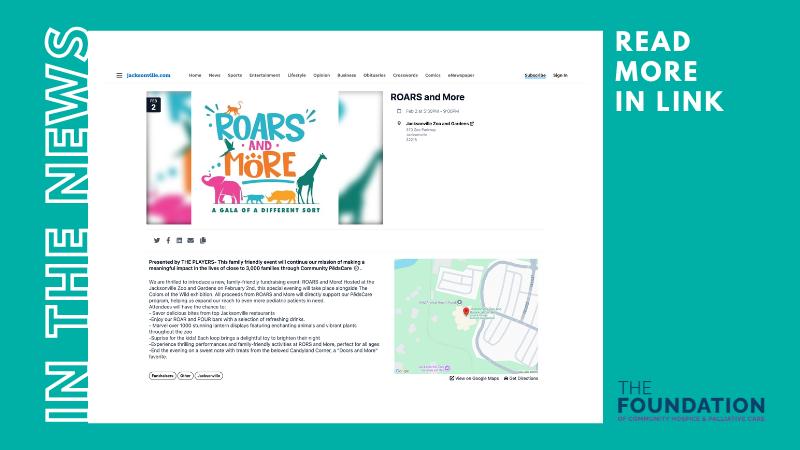Open the Crosswords nav link
Viewport: 800px width, 450px height.
pos(405,76)
